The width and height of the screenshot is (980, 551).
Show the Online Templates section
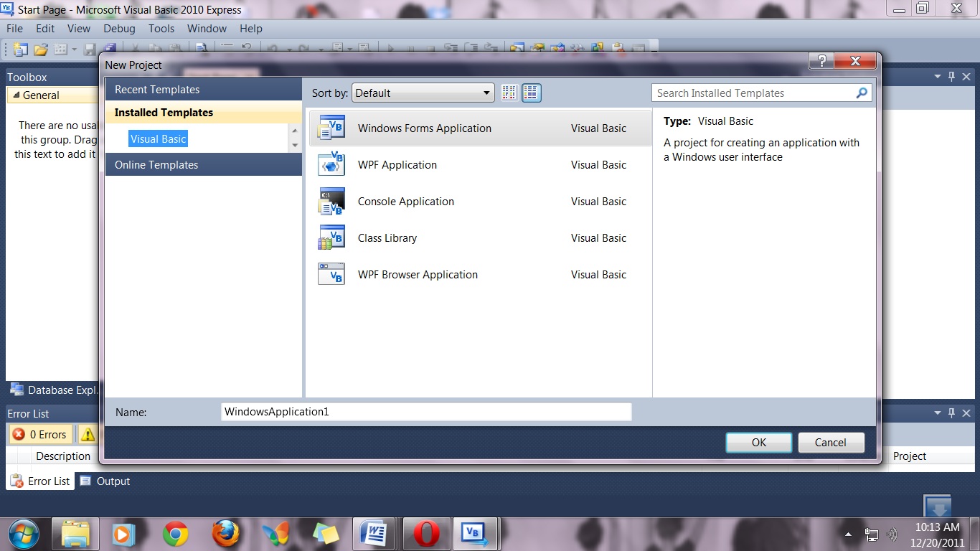click(204, 165)
